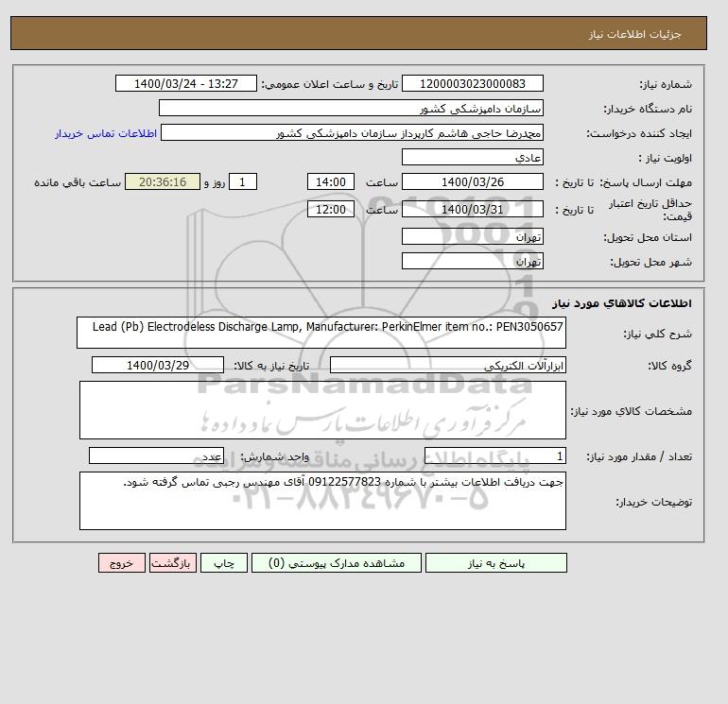
Task: Click the اولویت نیاز label
Action: 665,158
